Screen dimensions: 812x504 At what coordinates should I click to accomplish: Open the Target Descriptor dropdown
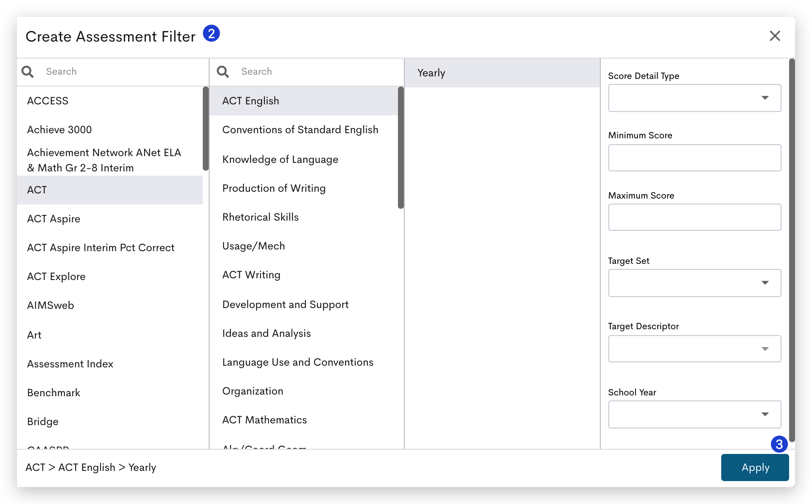click(x=694, y=349)
